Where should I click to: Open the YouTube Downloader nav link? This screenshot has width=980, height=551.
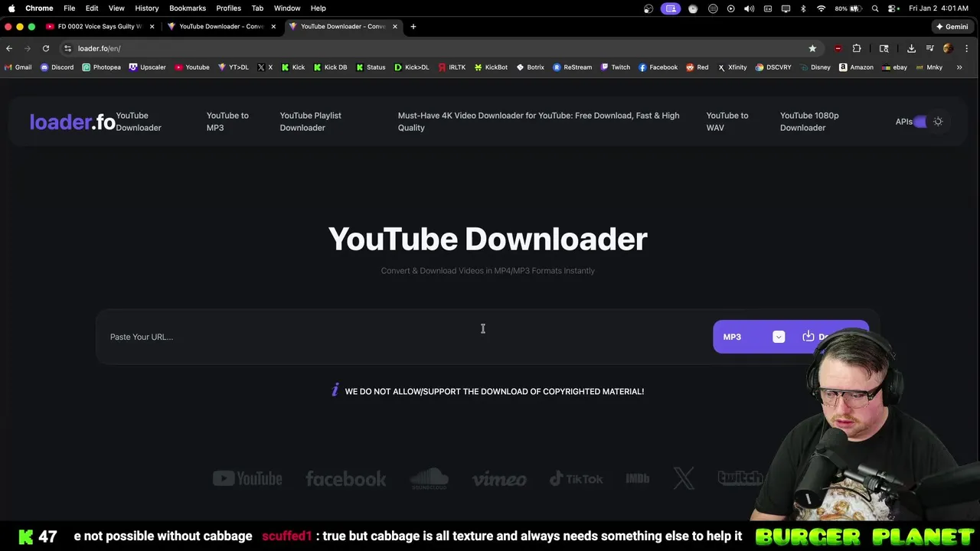(x=139, y=122)
